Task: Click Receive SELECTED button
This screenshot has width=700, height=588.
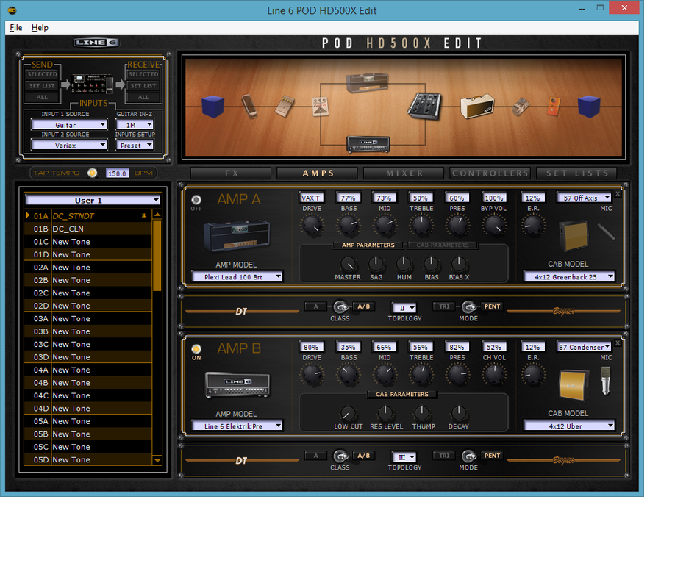Action: point(143,74)
